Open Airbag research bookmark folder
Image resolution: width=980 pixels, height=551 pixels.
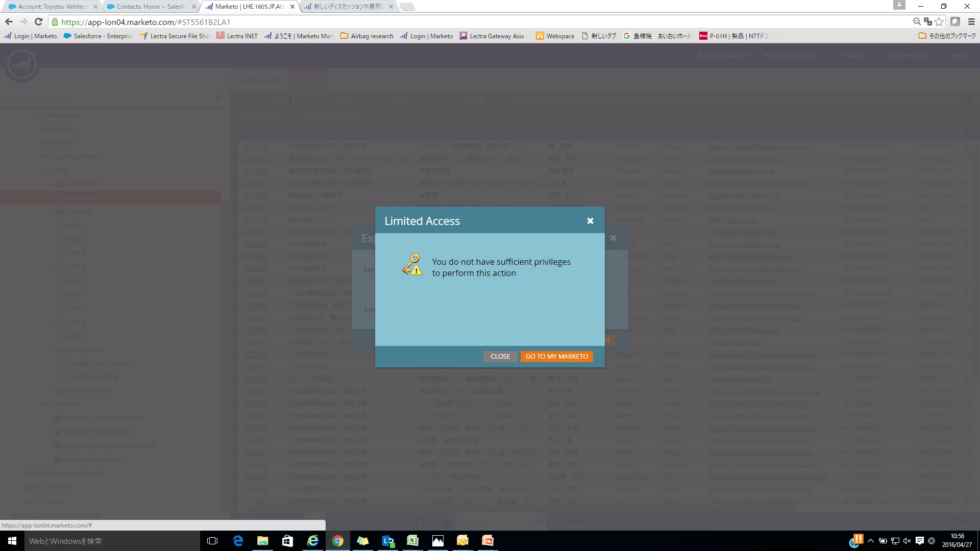(x=366, y=36)
